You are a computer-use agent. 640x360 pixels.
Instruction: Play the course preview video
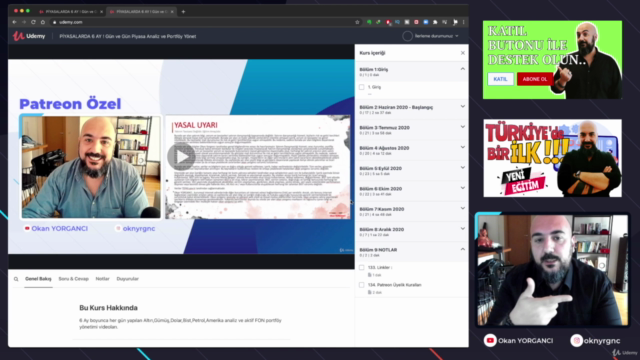tap(181, 156)
